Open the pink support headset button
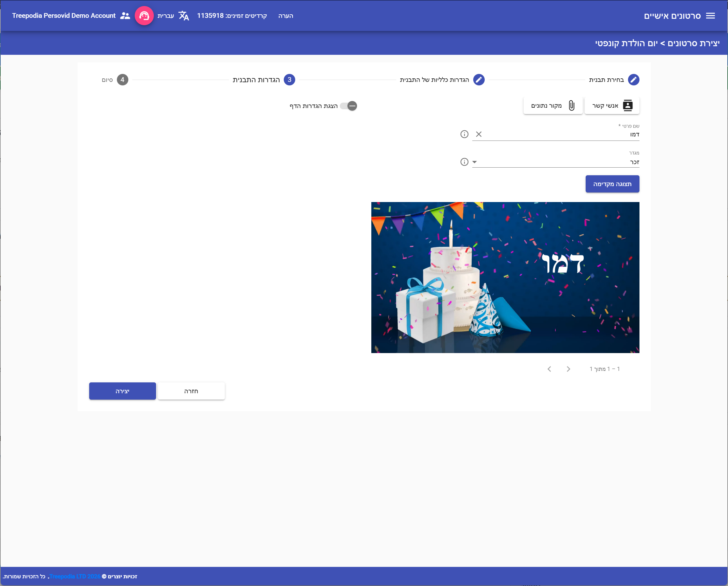This screenshot has height=586, width=728. tap(144, 16)
